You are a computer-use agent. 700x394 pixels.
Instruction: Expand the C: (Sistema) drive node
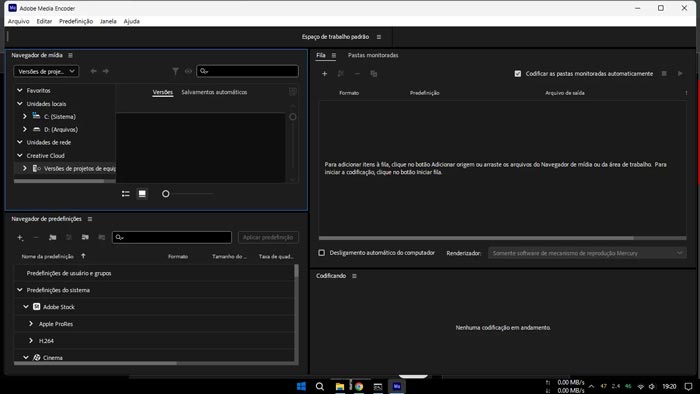25,116
